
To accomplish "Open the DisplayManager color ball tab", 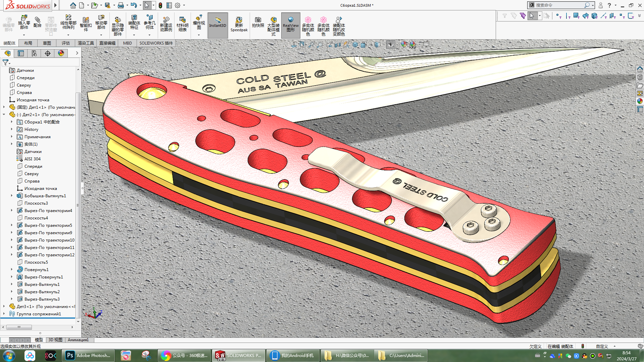I will pos(61,53).
